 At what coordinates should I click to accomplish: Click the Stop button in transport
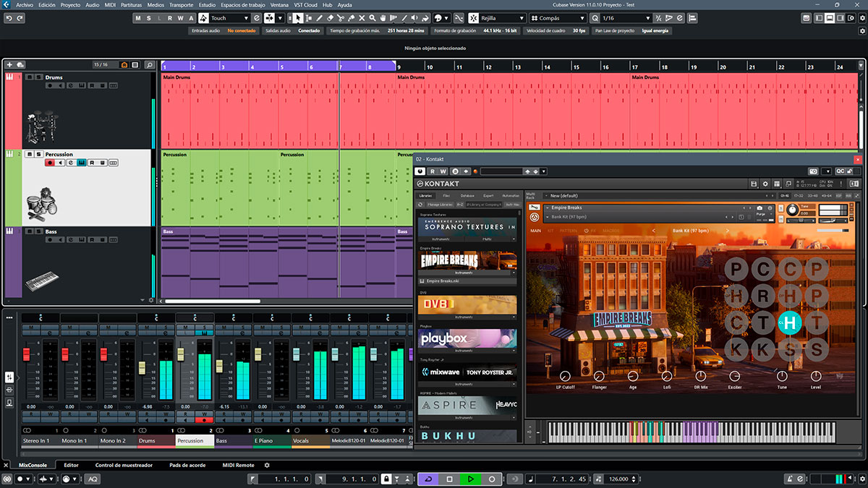tap(449, 479)
